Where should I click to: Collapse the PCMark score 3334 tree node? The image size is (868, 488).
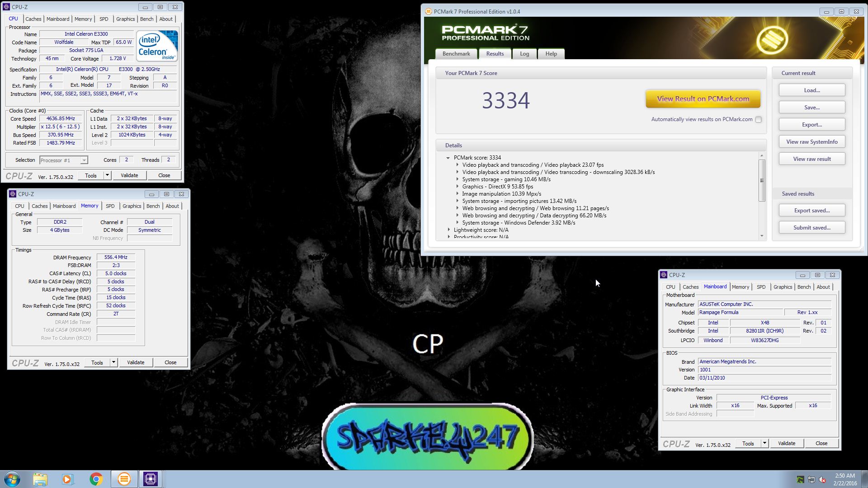tap(448, 158)
